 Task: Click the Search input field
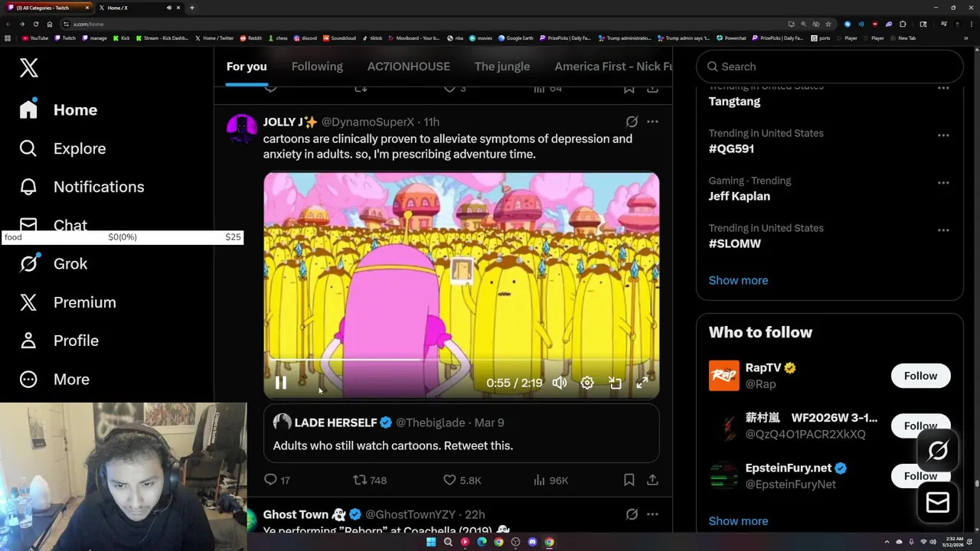[x=830, y=67]
